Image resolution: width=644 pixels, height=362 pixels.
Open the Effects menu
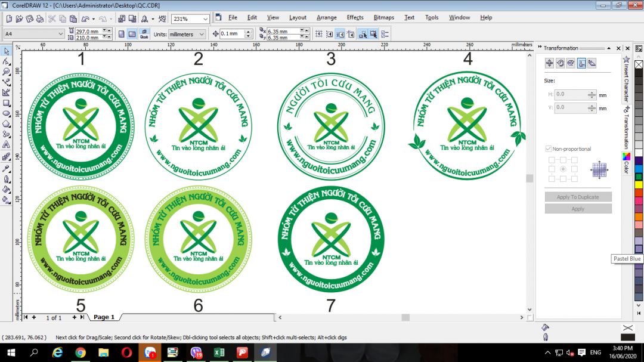(355, 17)
